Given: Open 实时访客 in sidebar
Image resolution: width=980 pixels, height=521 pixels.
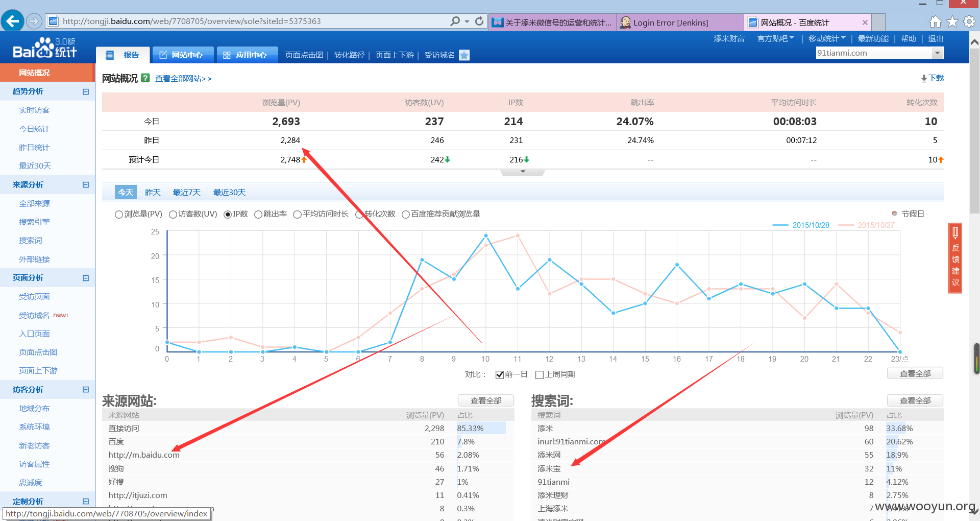Looking at the screenshot, I should [34, 110].
